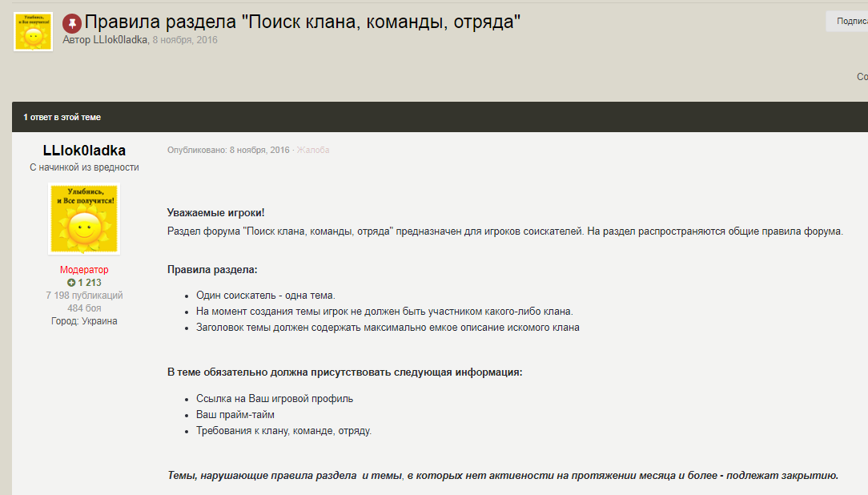Viewport: 868px width, 495px height.
Task: Click the topic date "8 ноября, 2016" under title
Action: point(185,40)
